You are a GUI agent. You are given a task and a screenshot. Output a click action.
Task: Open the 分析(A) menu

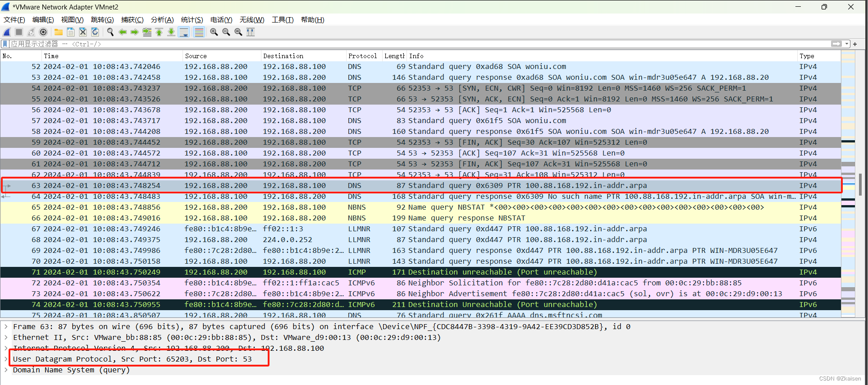point(162,20)
